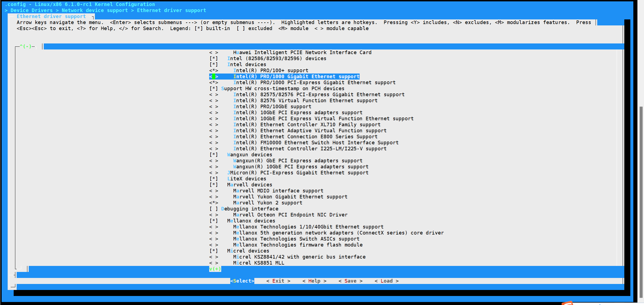Click scroll-up indicator ^(-)
This screenshot has width=644, height=305.
(26, 46)
